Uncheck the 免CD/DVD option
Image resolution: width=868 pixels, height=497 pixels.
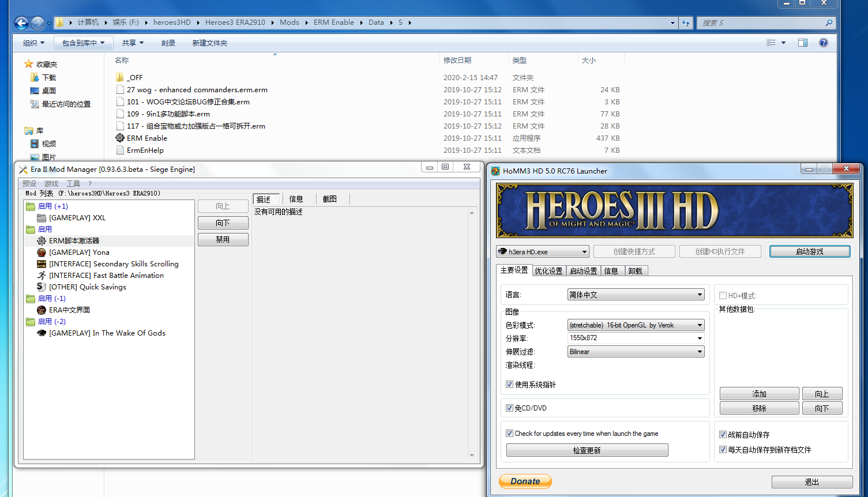(509, 408)
